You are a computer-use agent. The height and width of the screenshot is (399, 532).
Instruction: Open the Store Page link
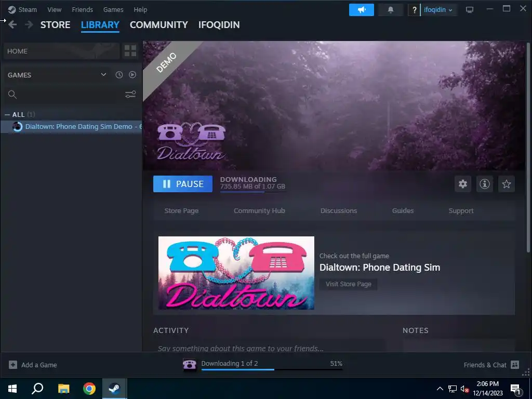[181, 211]
